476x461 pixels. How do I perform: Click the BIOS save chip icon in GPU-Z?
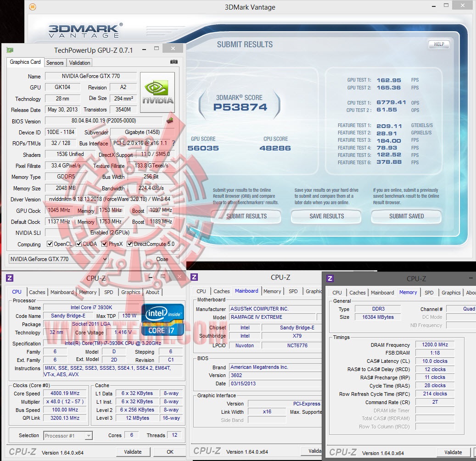point(170,120)
